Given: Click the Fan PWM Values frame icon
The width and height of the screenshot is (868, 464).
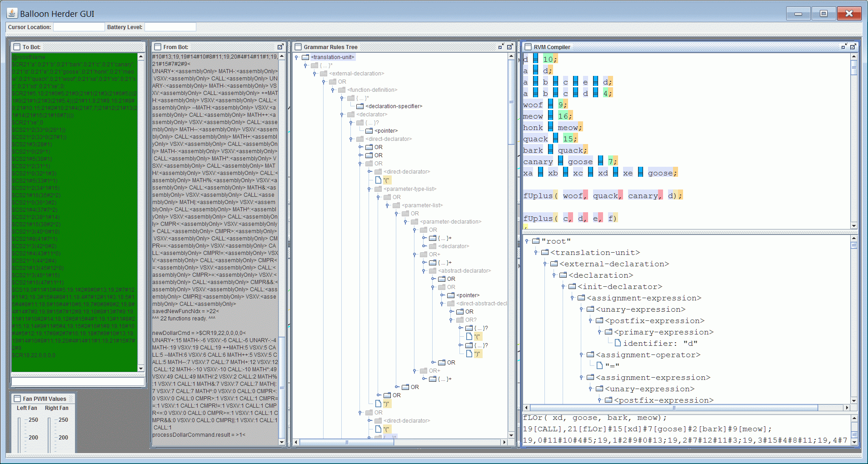Looking at the screenshot, I should (17, 399).
